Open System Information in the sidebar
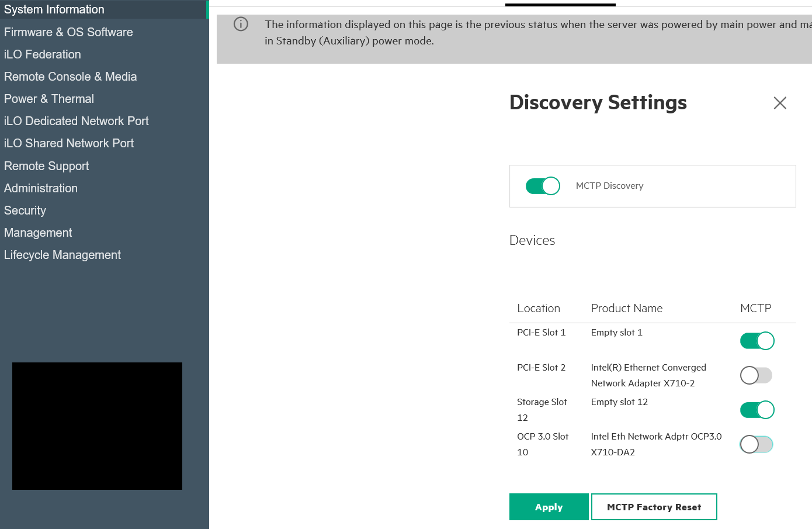This screenshot has width=812, height=529. 54,9
